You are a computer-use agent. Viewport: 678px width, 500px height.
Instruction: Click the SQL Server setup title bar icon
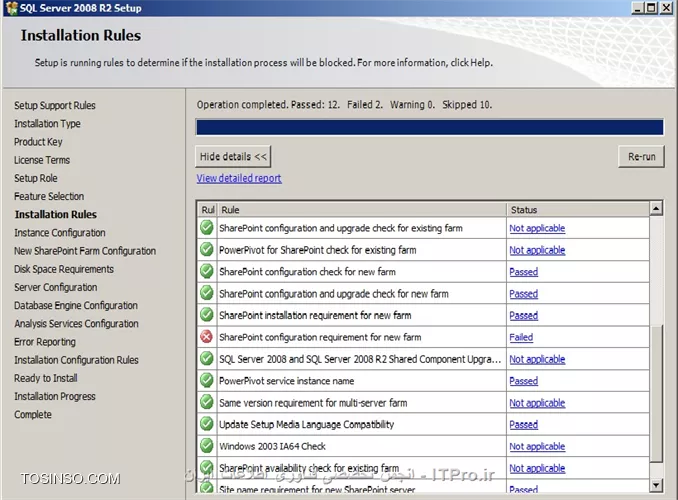pyautogui.click(x=10, y=8)
